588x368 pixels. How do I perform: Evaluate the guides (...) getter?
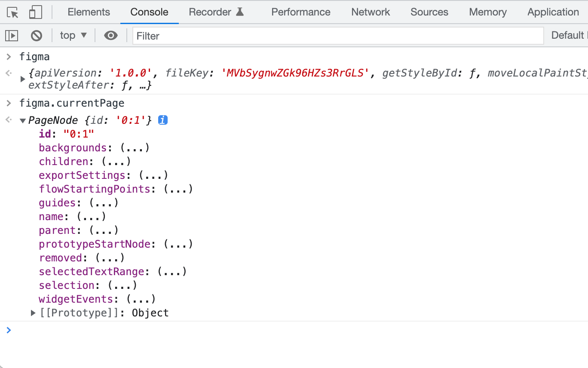coord(104,203)
